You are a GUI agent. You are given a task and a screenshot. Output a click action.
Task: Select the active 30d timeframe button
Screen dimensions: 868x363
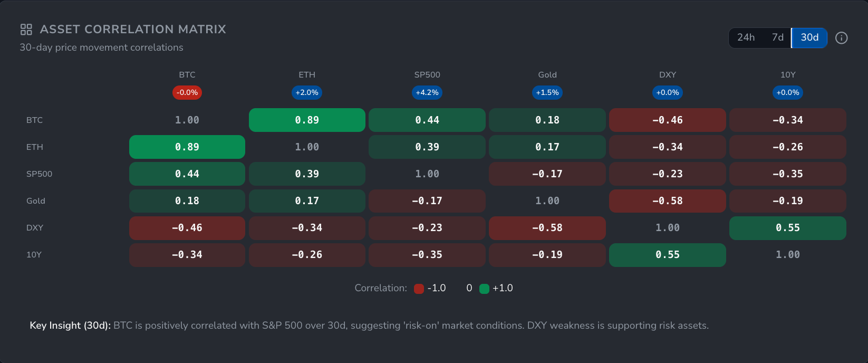[809, 38]
